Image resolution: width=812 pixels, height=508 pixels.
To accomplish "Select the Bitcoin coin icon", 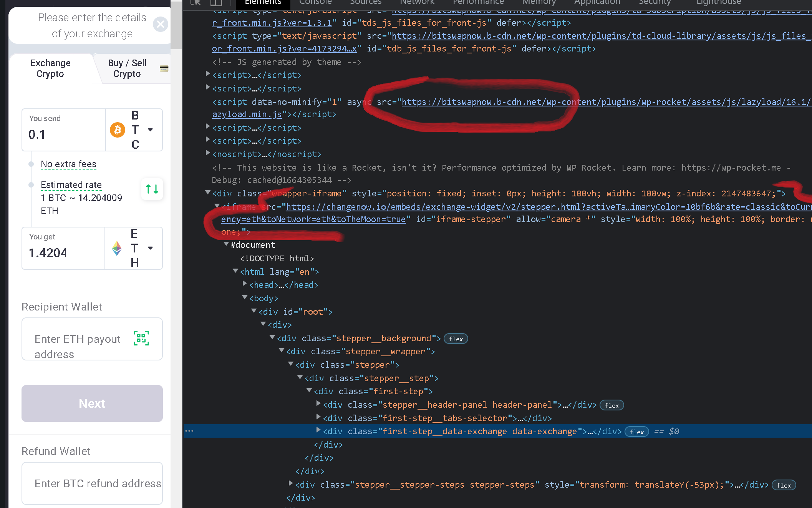I will click(x=118, y=130).
